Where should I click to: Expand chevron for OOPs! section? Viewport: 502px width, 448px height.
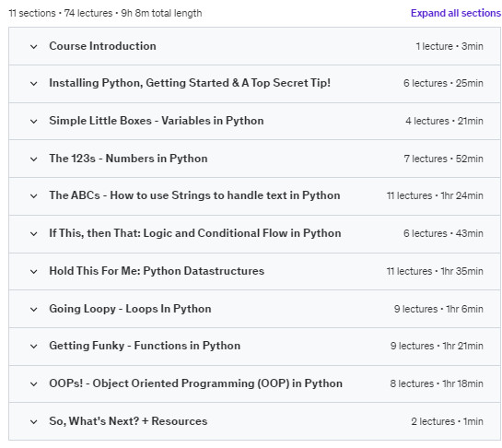click(x=33, y=384)
